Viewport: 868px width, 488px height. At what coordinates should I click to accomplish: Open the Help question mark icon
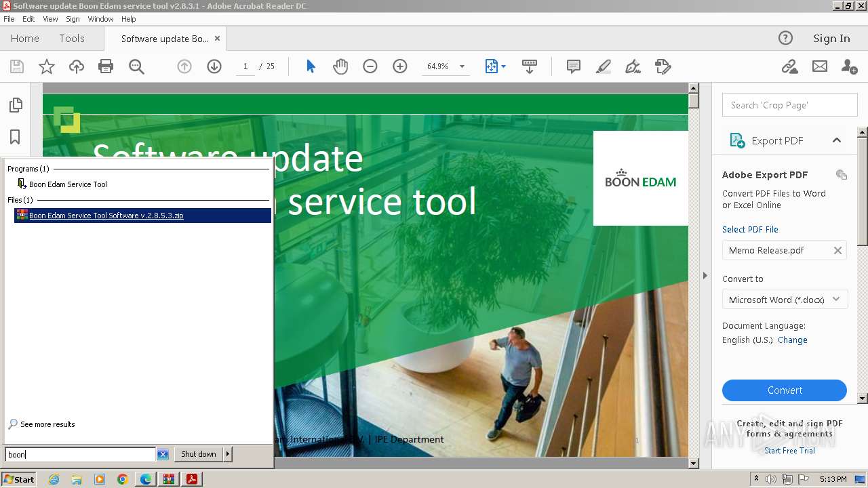click(x=785, y=38)
